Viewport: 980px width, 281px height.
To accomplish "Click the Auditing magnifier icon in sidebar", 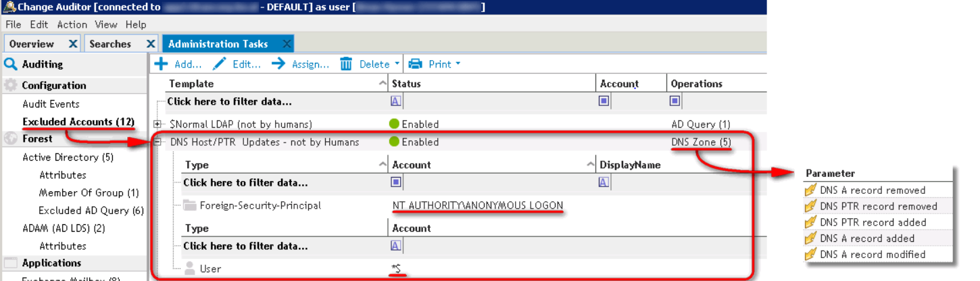I will [11, 65].
